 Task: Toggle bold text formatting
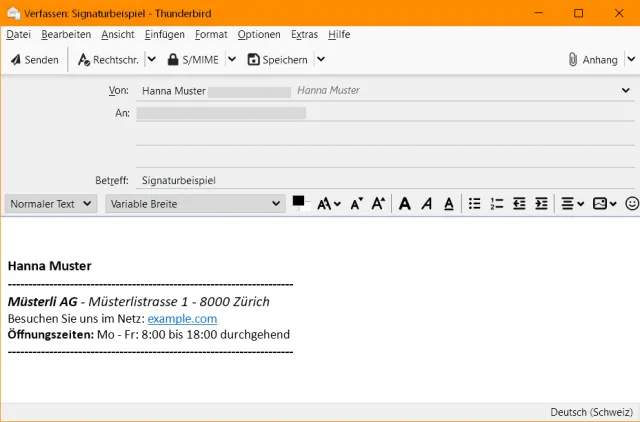(x=405, y=204)
